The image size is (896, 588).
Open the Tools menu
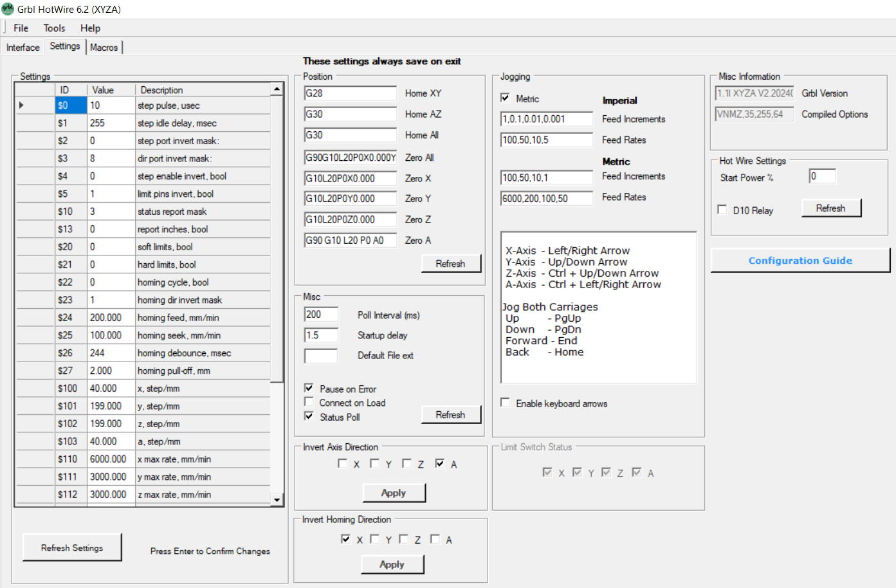pyautogui.click(x=54, y=28)
